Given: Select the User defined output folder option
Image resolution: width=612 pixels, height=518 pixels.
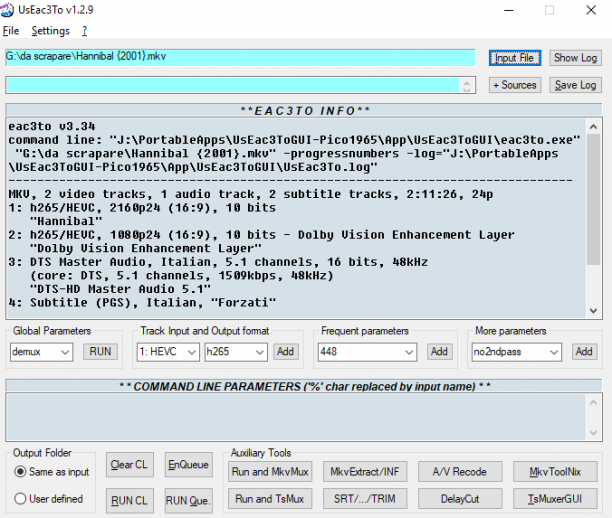Looking at the screenshot, I should click(x=20, y=498).
